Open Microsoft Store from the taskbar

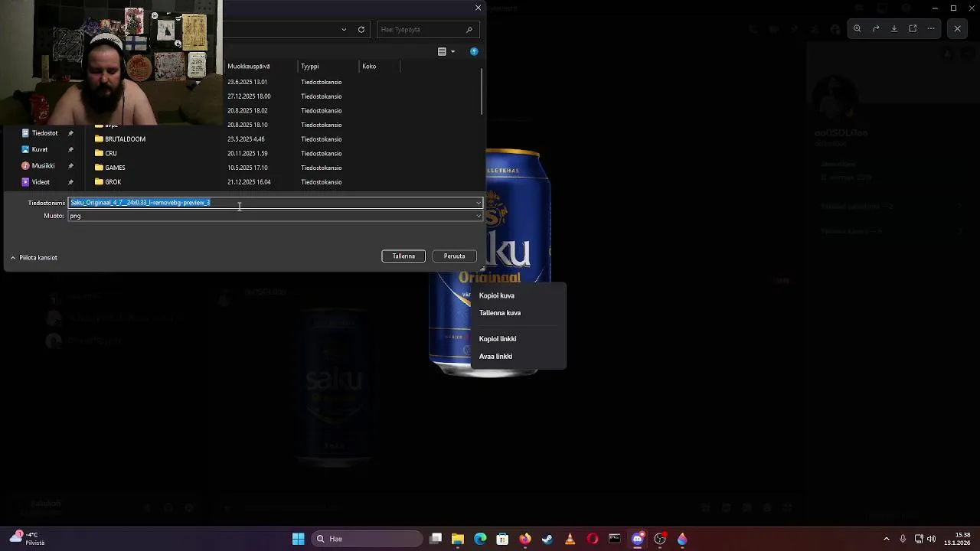coord(502,539)
